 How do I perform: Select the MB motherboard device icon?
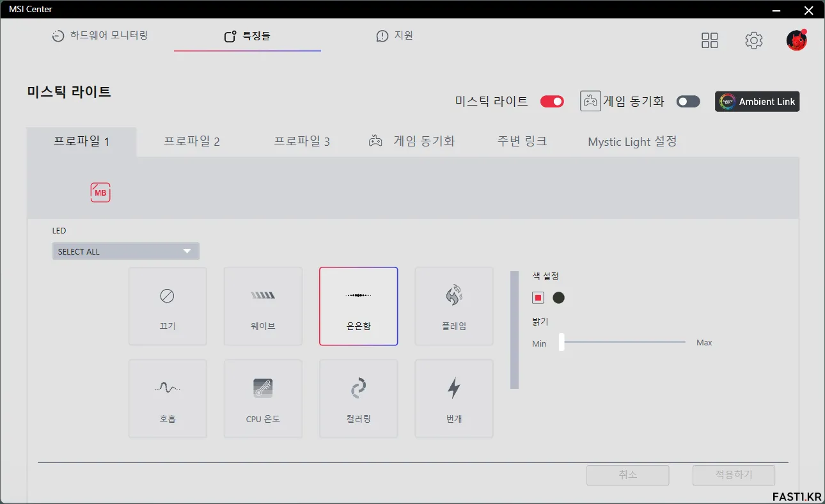pyautogui.click(x=100, y=193)
